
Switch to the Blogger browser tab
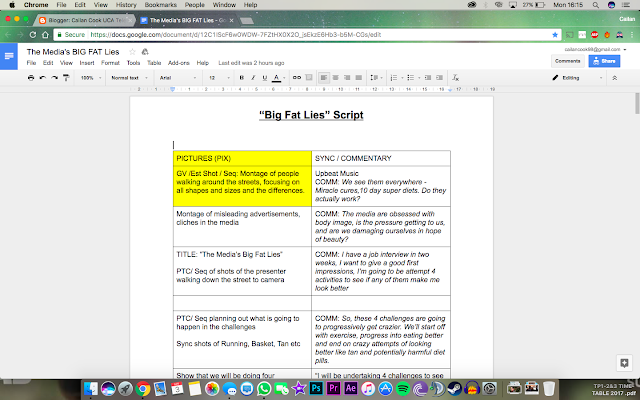pos(84,20)
